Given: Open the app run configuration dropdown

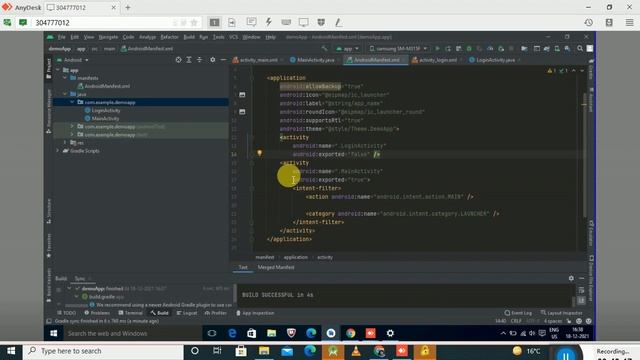Looking at the screenshot, I should 347,49.
